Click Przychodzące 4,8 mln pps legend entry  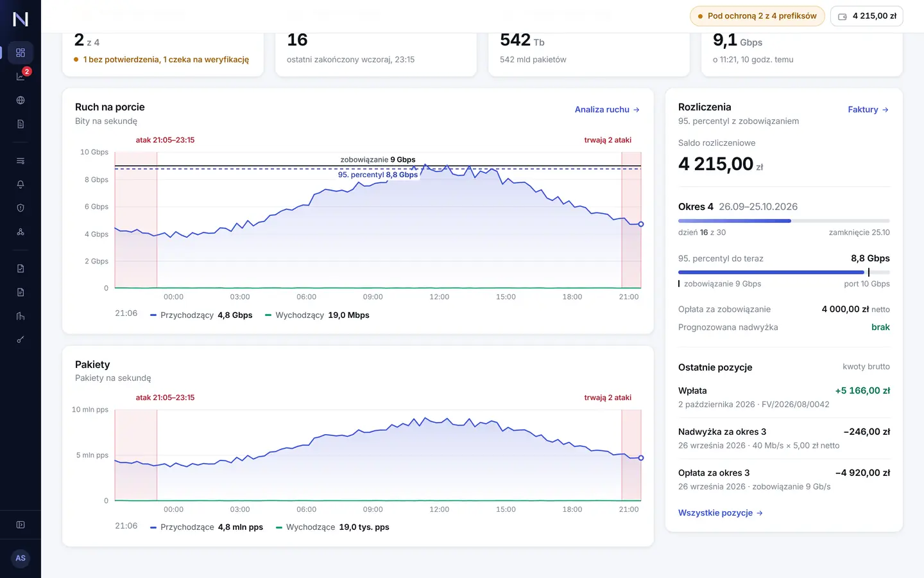[x=207, y=527]
